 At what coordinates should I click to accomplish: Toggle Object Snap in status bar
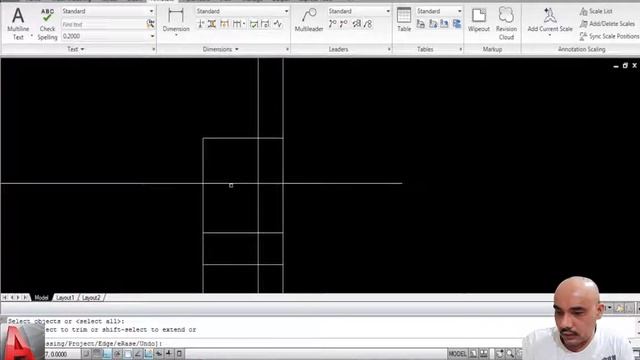click(x=128, y=353)
